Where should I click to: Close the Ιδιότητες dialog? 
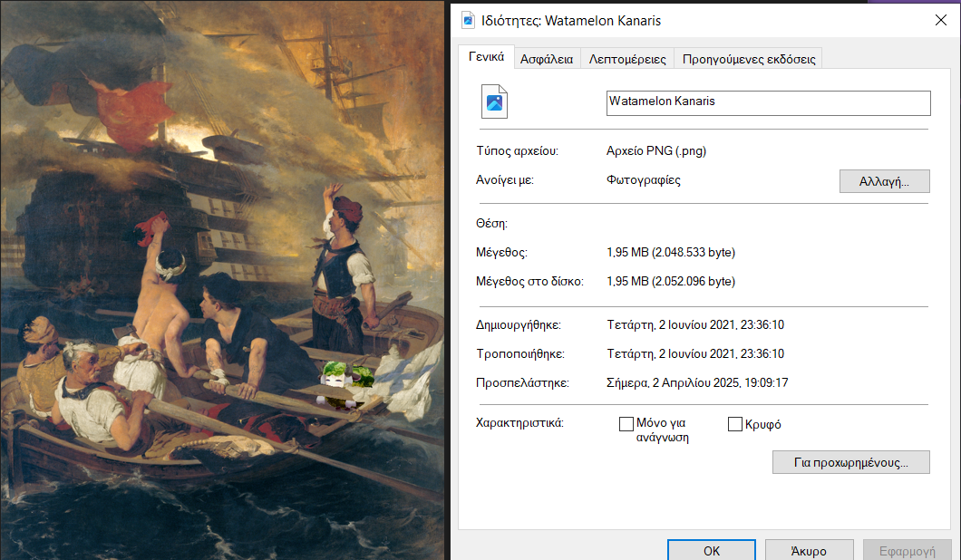click(941, 20)
